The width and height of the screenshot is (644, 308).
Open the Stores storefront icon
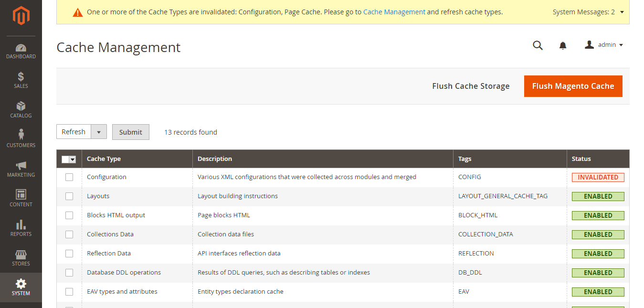coord(21,255)
